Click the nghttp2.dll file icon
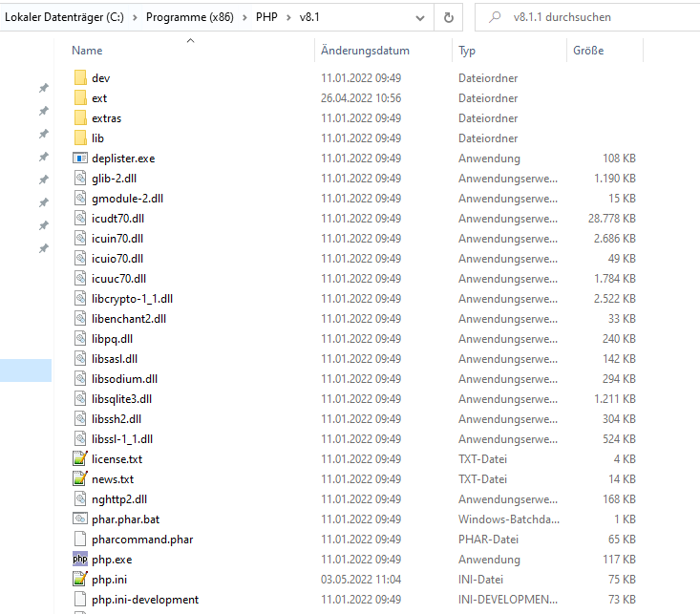Screen dimensions: 700x614 [x=80, y=498]
